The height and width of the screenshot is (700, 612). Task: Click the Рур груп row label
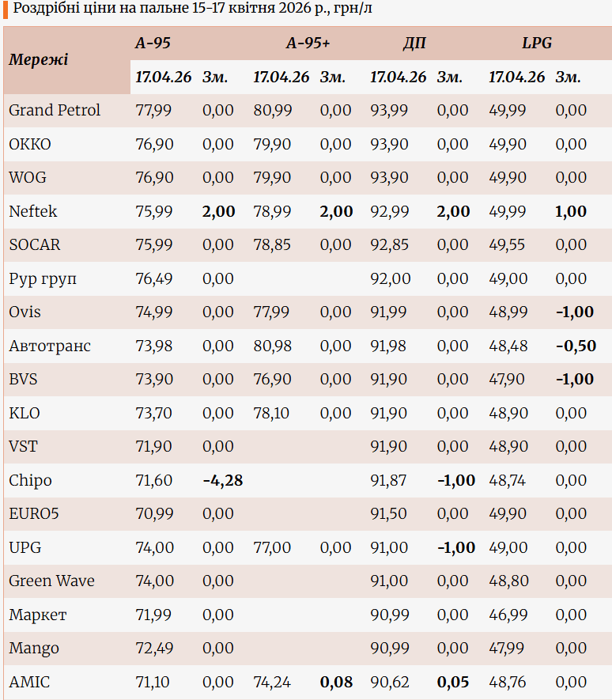[43, 279]
